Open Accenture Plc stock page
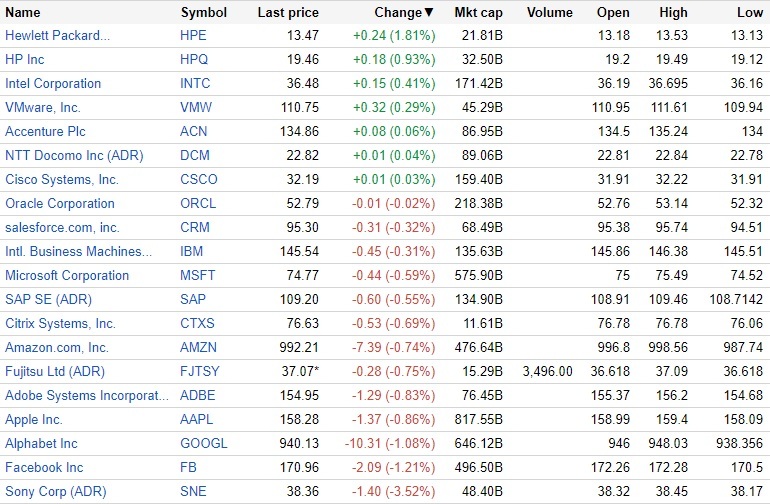 (x=47, y=132)
